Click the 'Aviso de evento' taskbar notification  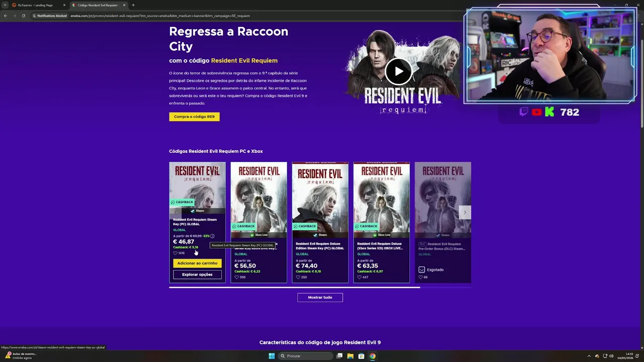(x=20, y=355)
